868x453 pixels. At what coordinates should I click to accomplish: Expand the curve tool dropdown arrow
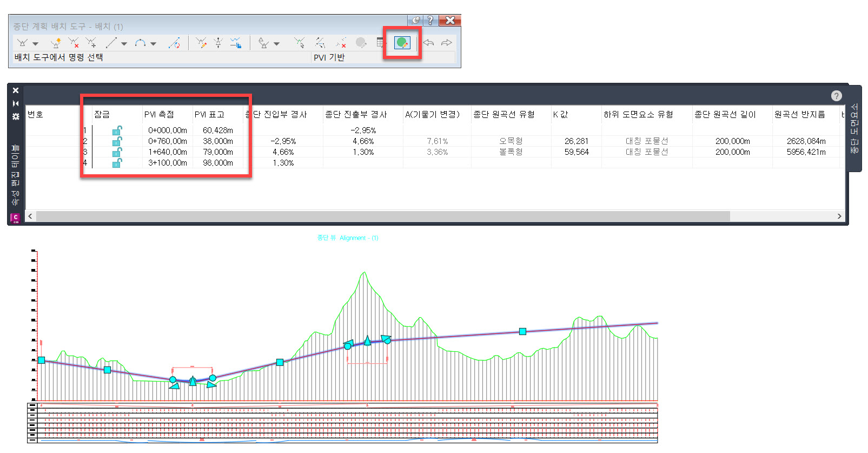[154, 44]
